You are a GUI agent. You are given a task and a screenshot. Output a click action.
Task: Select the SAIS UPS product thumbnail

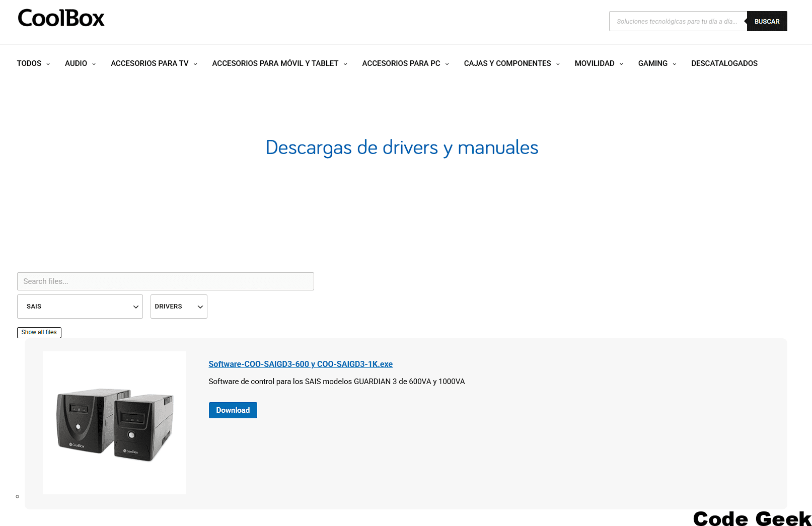click(114, 423)
